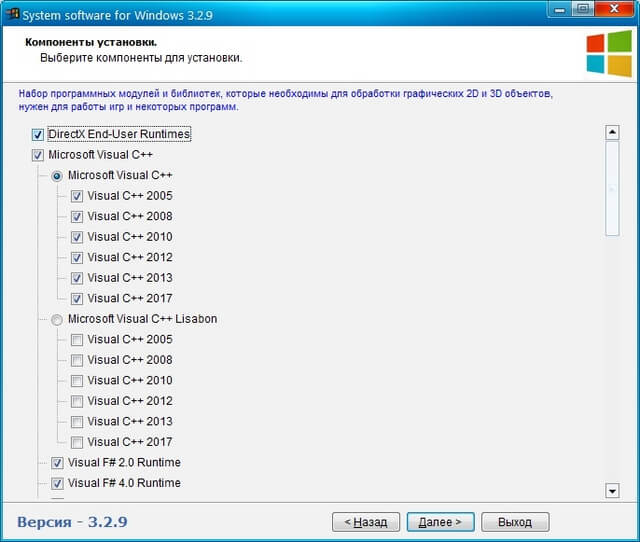Maximize the installer window
The width and height of the screenshot is (640, 542).
click(x=583, y=9)
